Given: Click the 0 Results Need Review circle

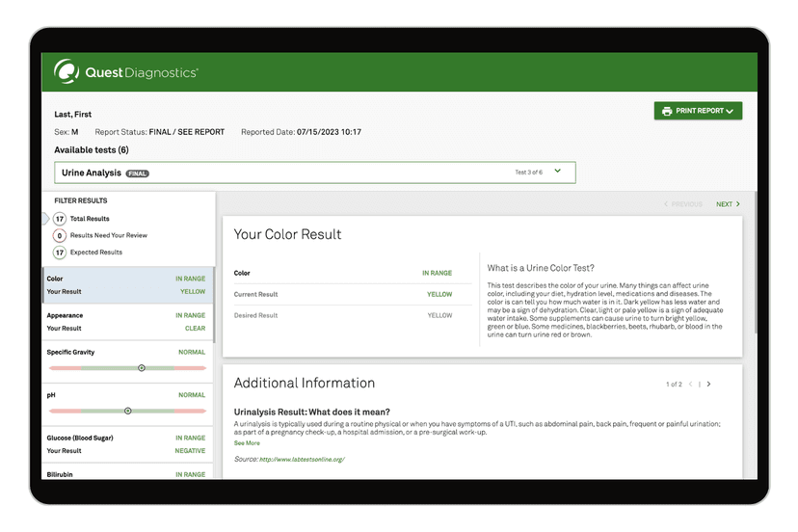Looking at the screenshot, I should [x=59, y=235].
